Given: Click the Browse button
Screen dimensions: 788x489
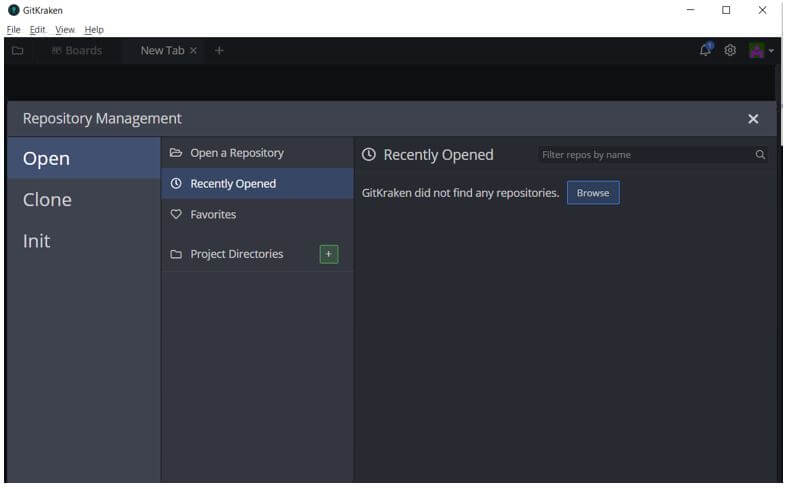Looking at the screenshot, I should (594, 193).
